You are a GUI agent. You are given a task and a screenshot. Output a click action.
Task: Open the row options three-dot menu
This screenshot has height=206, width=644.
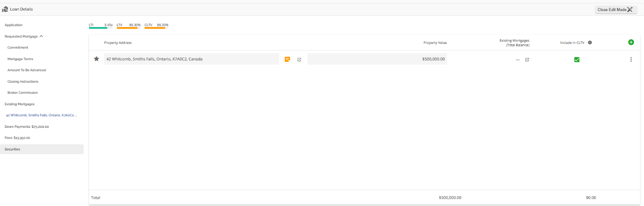pos(631,59)
